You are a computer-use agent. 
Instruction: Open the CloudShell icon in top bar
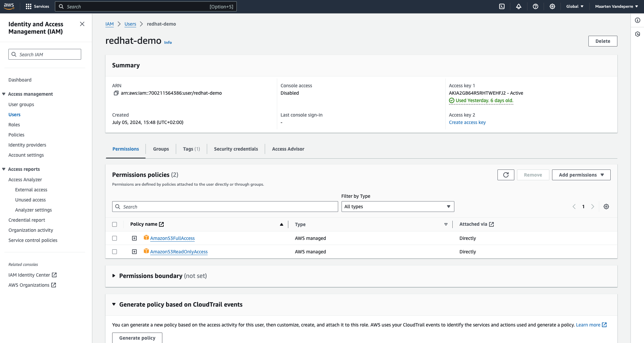pos(502,6)
